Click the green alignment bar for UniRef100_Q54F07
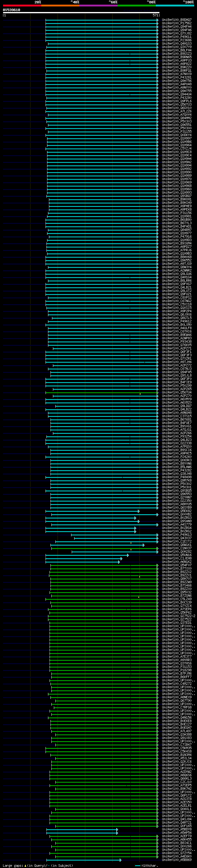Image resolution: width=197 pixels, height=868 pixels. tap(104, 565)
